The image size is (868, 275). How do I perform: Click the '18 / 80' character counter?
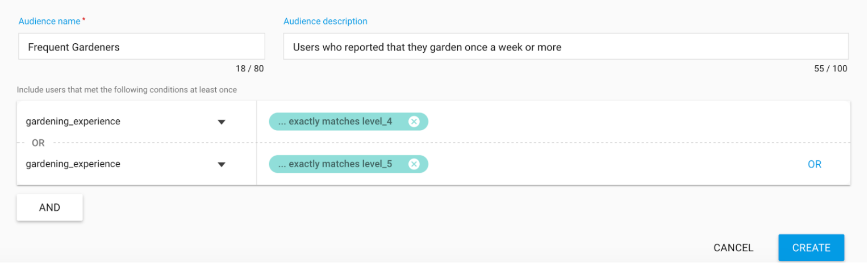pos(249,69)
